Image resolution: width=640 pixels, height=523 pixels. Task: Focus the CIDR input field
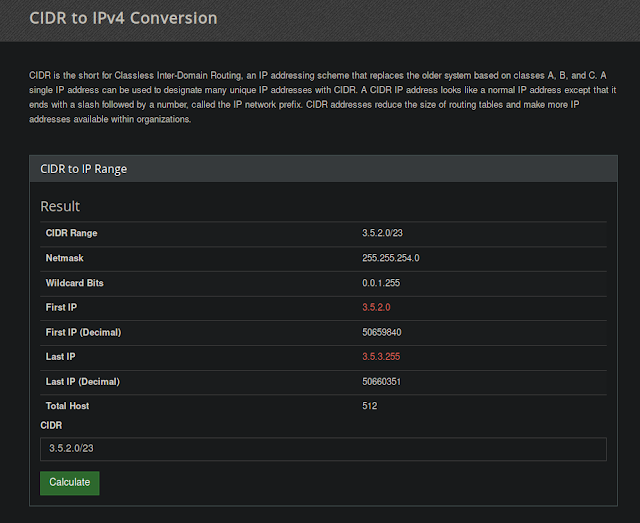[x=323, y=449]
